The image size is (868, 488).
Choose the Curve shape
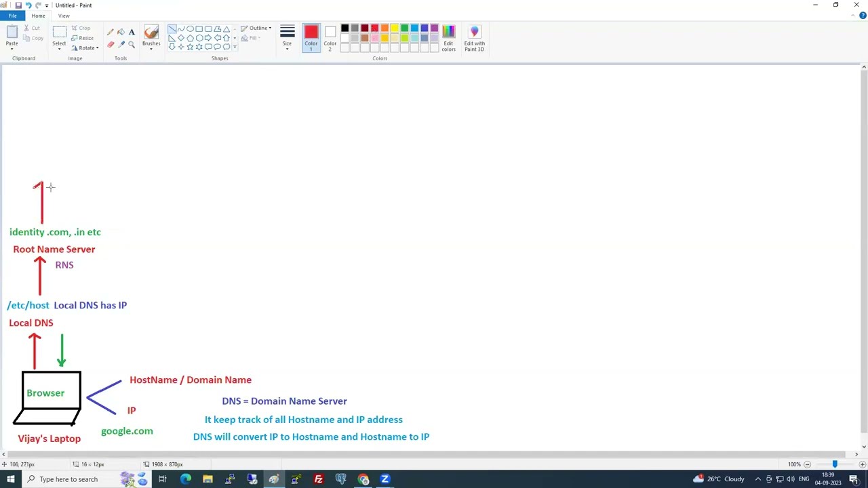click(181, 29)
